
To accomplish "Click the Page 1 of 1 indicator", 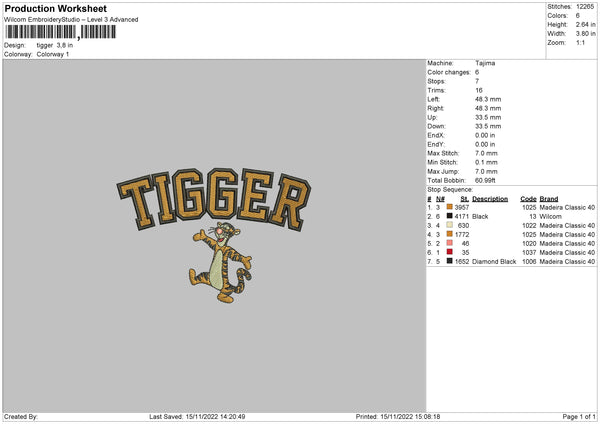I will click(579, 417).
